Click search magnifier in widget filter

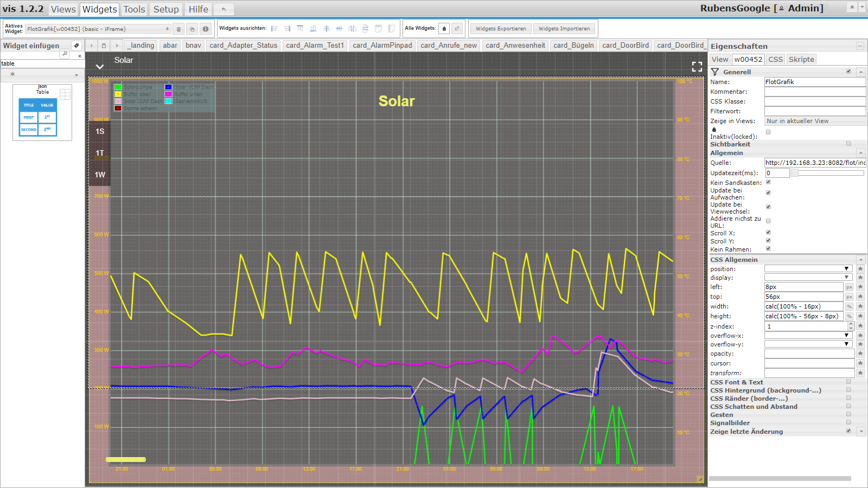coord(65,54)
